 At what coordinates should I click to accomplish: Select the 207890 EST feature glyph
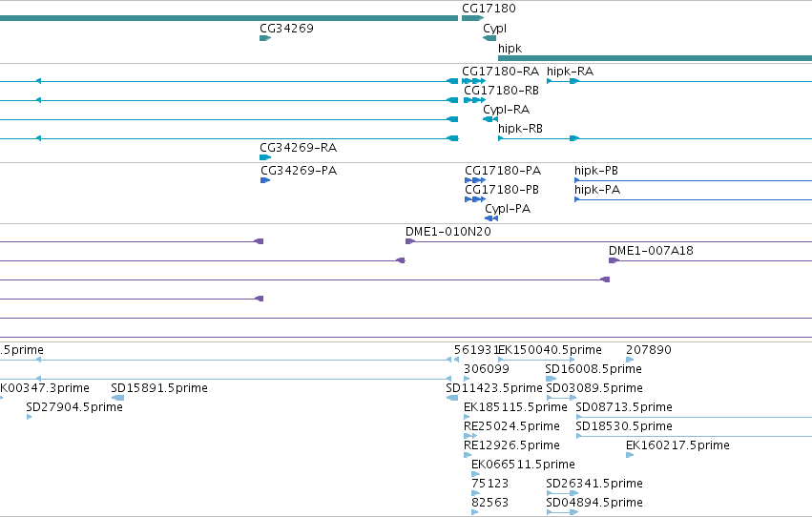coord(629,360)
